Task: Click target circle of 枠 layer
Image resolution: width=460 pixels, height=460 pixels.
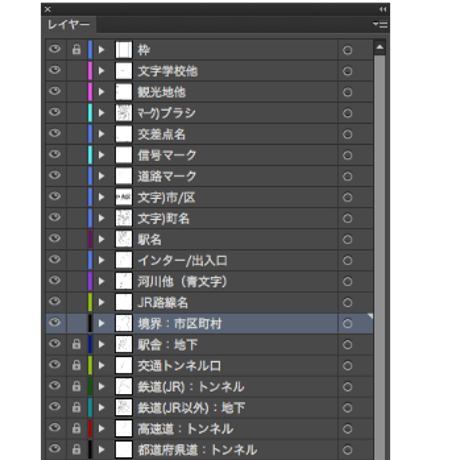Action: 347,50
